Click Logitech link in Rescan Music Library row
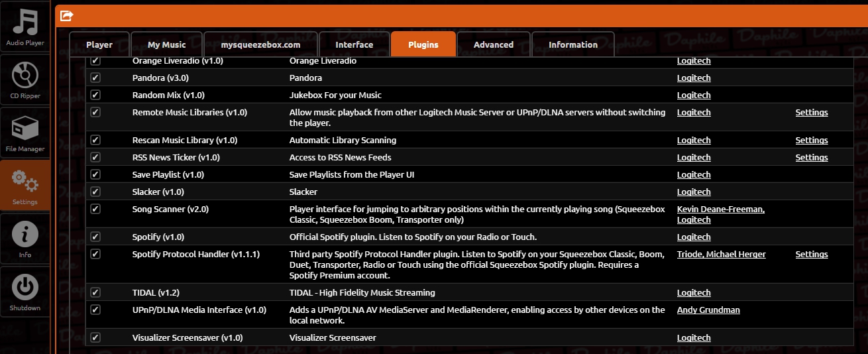 click(694, 141)
